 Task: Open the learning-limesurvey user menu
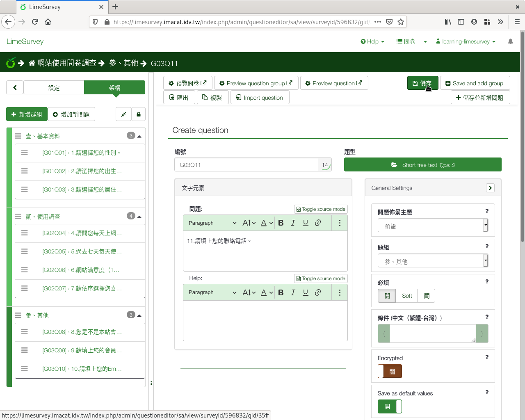[466, 41]
